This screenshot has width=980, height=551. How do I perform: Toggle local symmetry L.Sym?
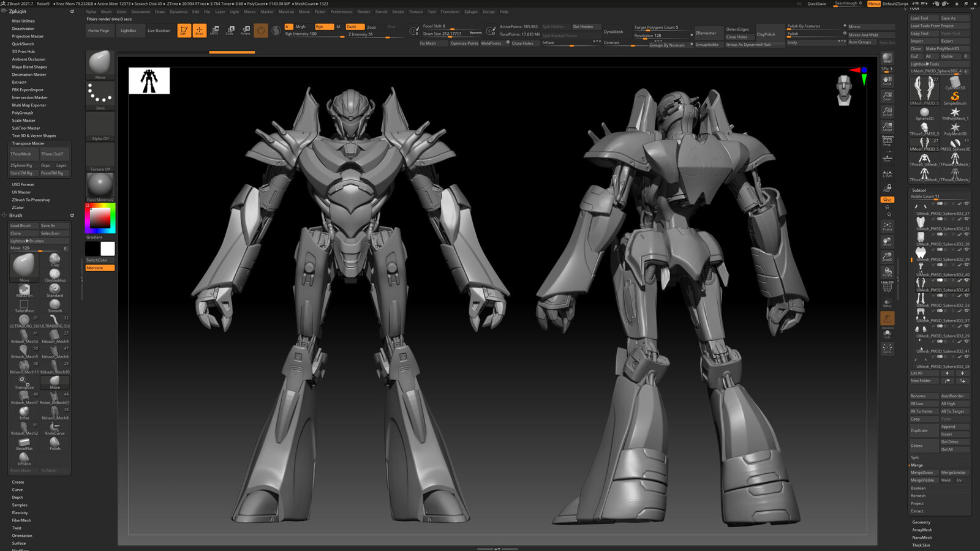pos(887,173)
